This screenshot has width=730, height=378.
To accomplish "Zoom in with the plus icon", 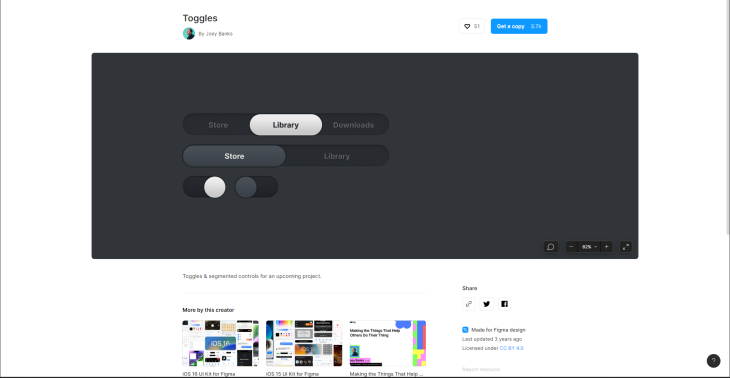I will (606, 247).
